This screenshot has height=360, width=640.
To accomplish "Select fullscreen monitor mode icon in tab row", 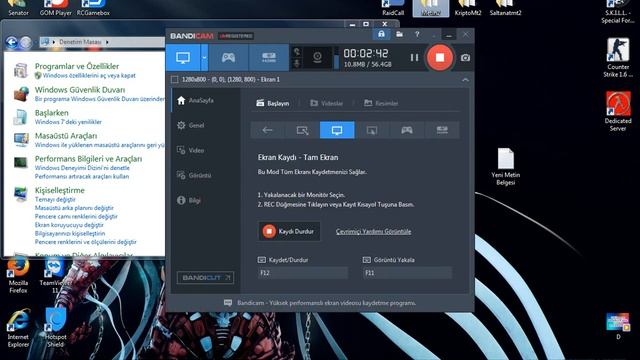I will tap(337, 130).
